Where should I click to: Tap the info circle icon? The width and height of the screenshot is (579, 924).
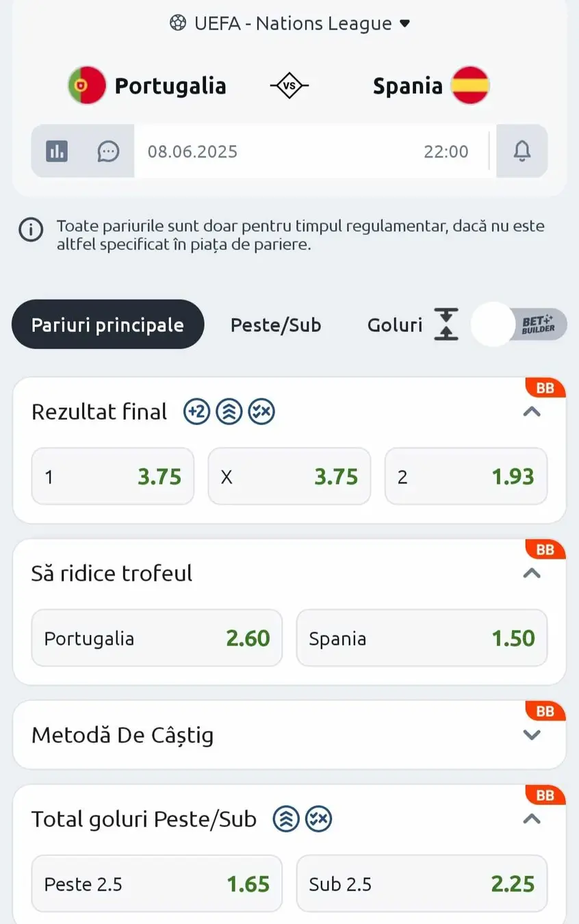pos(31,231)
